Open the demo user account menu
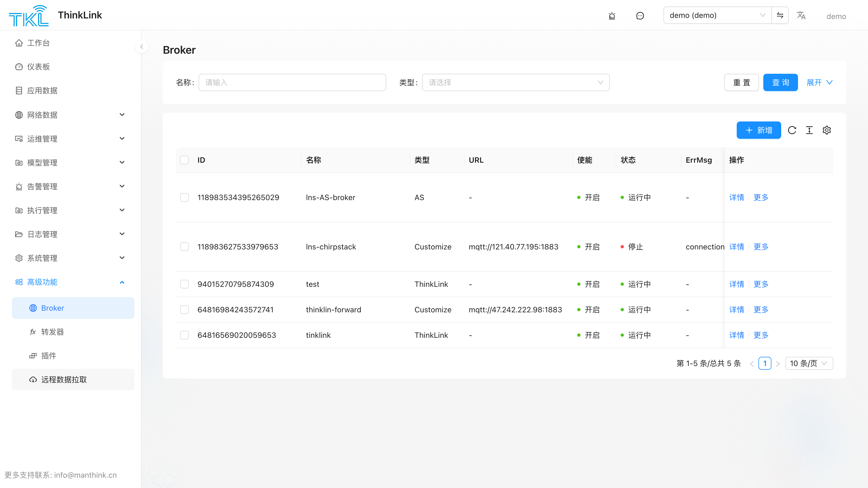The image size is (868, 488). point(836,16)
